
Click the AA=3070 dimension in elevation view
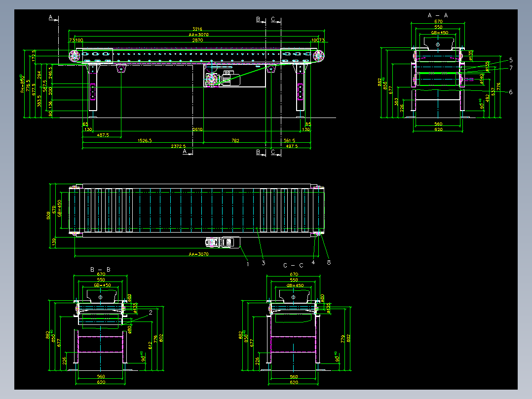point(198,35)
